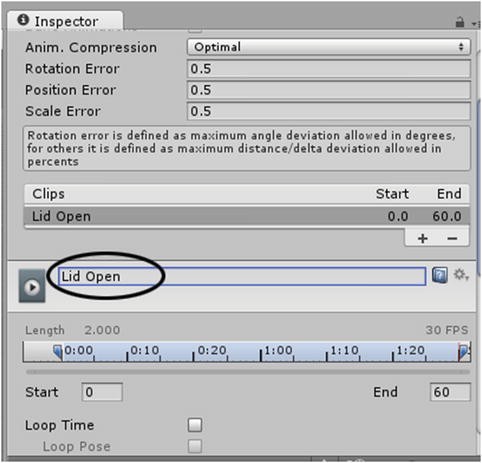The height and width of the screenshot is (463, 482).
Task: Select the Lid Open clip row
Action: point(247,216)
